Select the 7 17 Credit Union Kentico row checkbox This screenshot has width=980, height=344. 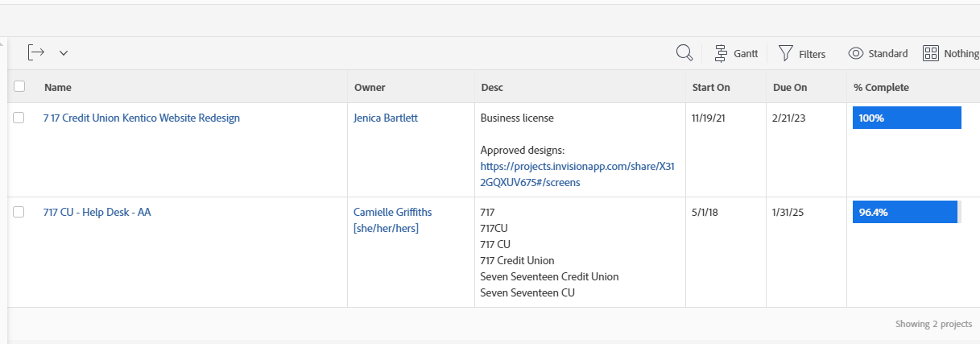click(x=19, y=118)
